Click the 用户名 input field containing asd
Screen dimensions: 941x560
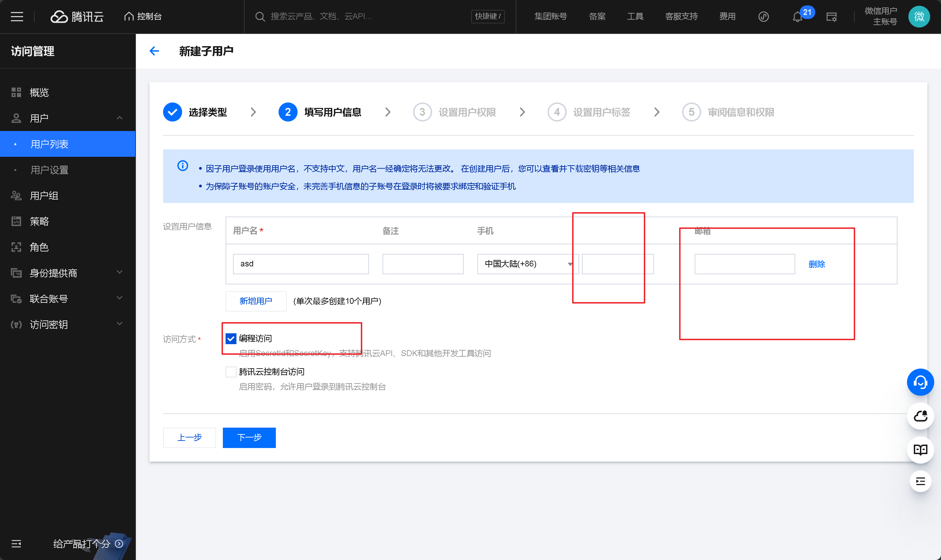(301, 264)
